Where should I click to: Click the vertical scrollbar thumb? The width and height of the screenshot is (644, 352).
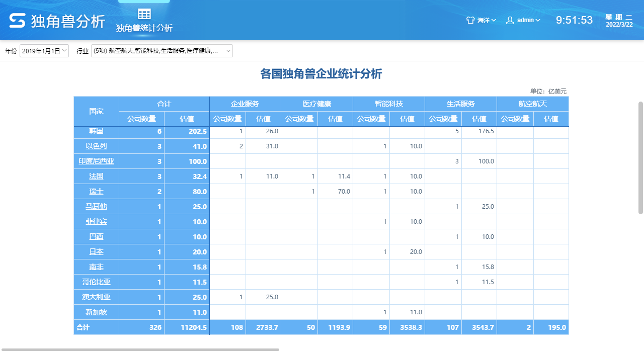pyautogui.click(x=640, y=157)
